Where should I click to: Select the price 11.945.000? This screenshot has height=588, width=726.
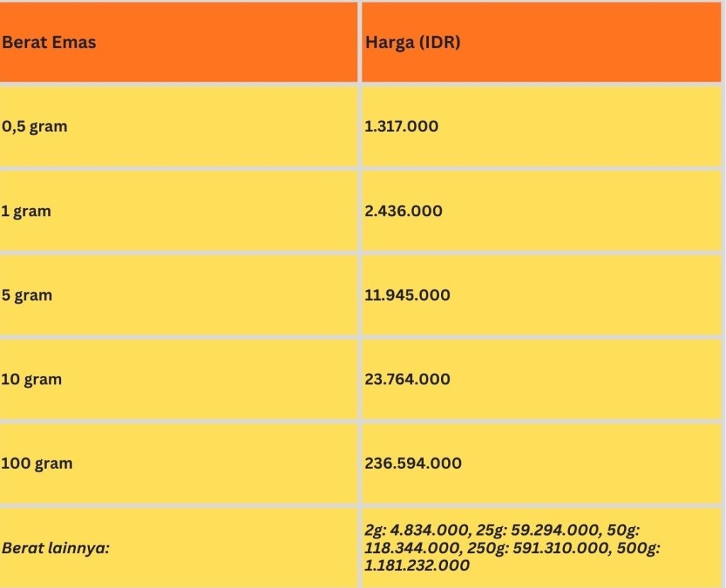point(407,295)
